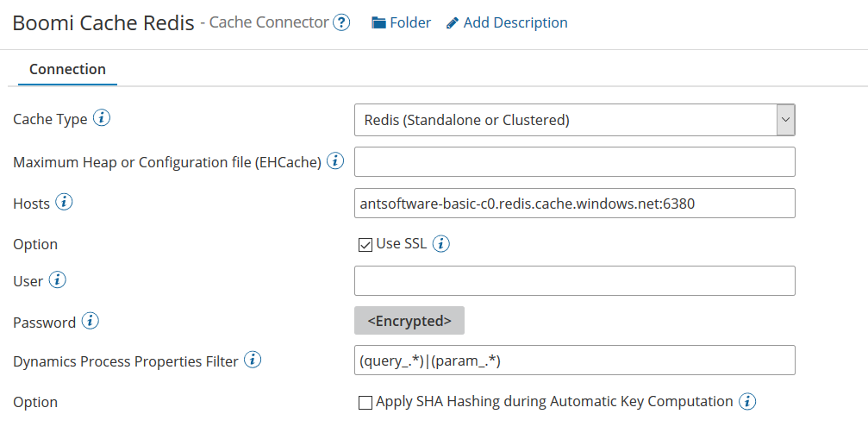868x439 pixels.
Task: Disable the Use SSL checkbox
Action: tap(365, 244)
